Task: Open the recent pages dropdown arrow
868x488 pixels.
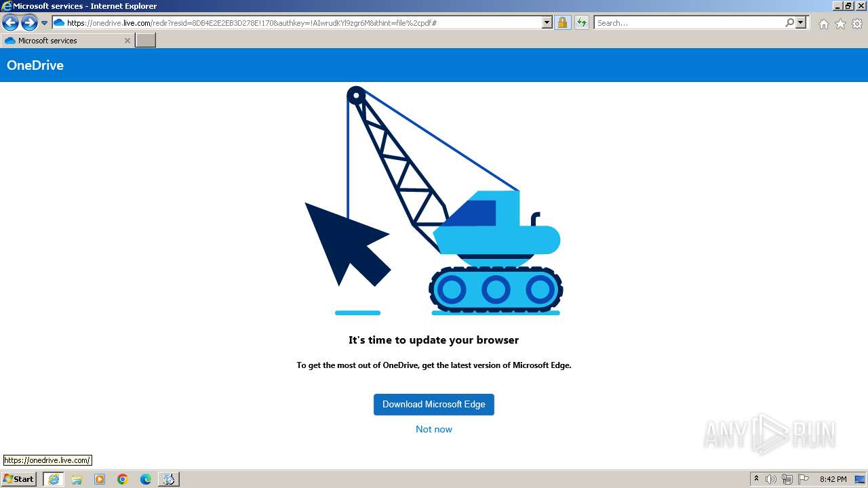Action: tap(45, 23)
